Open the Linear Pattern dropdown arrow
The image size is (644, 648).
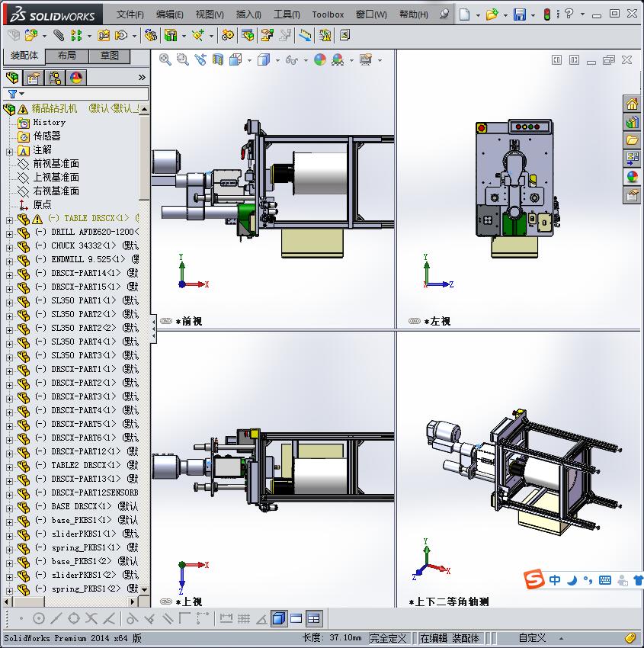[x=89, y=37]
